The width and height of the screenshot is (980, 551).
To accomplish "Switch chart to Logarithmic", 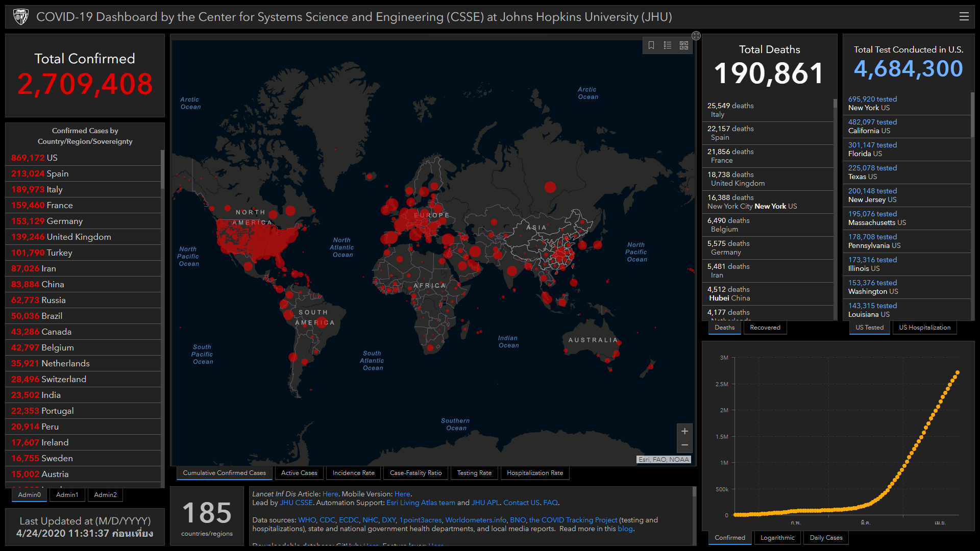I will coord(777,538).
